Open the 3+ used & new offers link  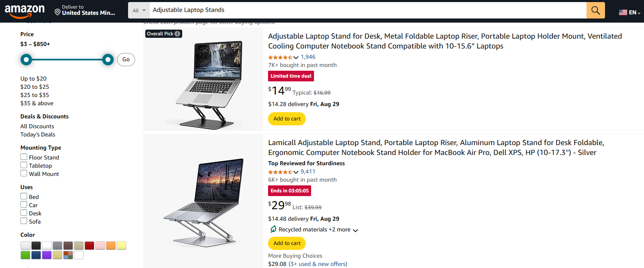tap(318, 263)
